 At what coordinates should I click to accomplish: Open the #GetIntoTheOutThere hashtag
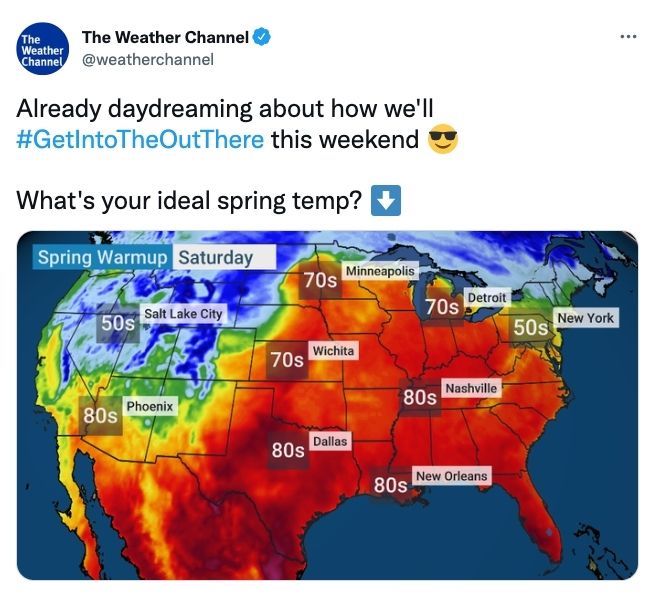tap(140, 140)
